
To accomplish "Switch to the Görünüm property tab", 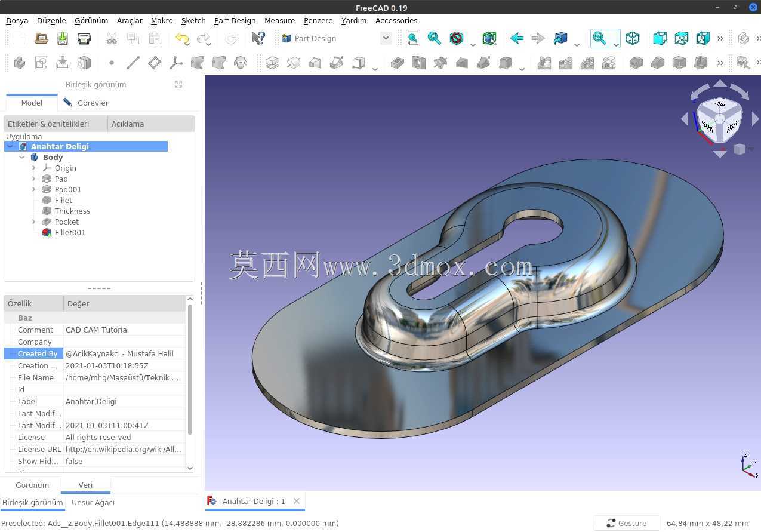I will tap(32, 485).
